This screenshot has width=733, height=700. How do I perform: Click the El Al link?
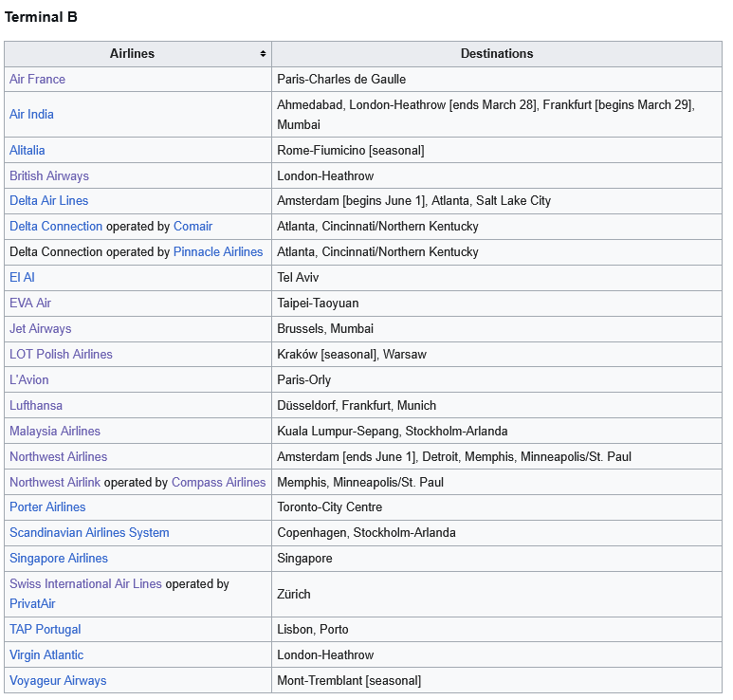[22, 278]
